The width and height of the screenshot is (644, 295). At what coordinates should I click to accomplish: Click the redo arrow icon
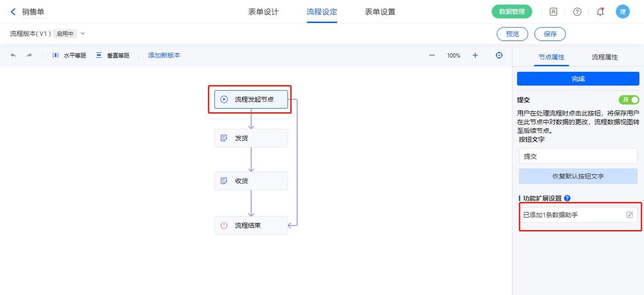29,55
